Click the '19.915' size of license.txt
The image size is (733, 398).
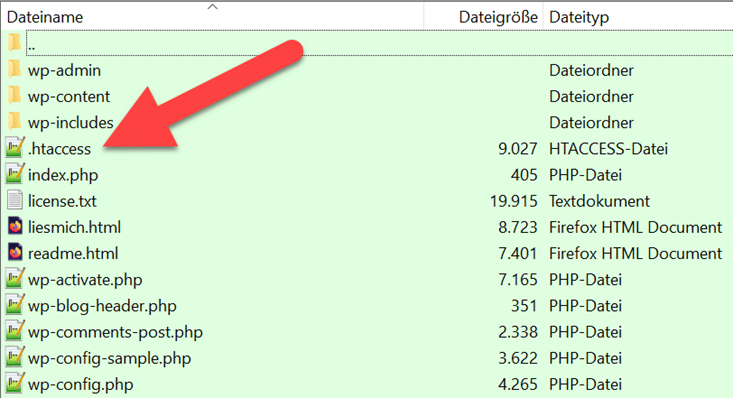513,201
